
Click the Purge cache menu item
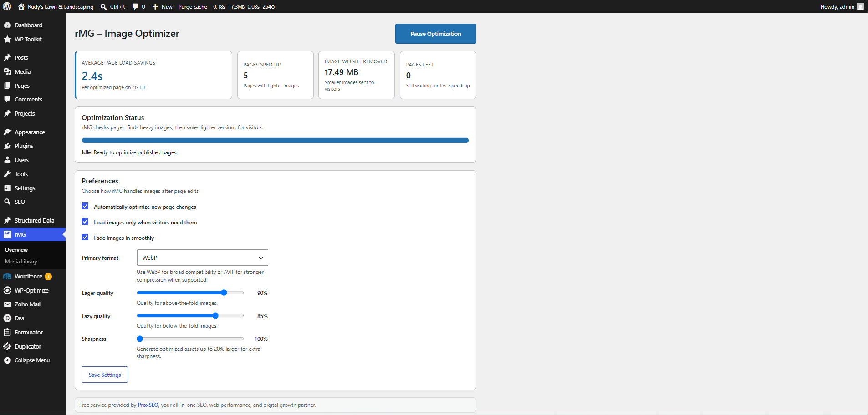(x=193, y=6)
